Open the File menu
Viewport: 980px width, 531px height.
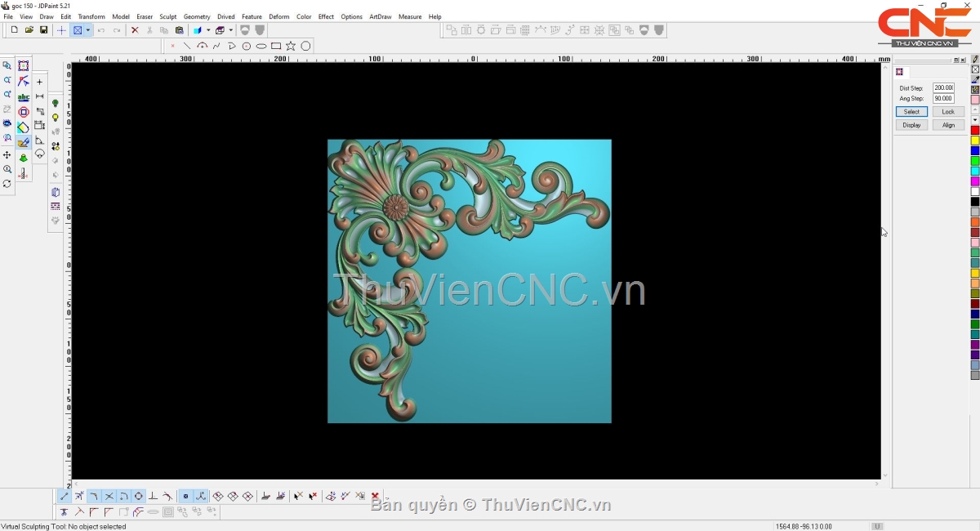(x=8, y=16)
